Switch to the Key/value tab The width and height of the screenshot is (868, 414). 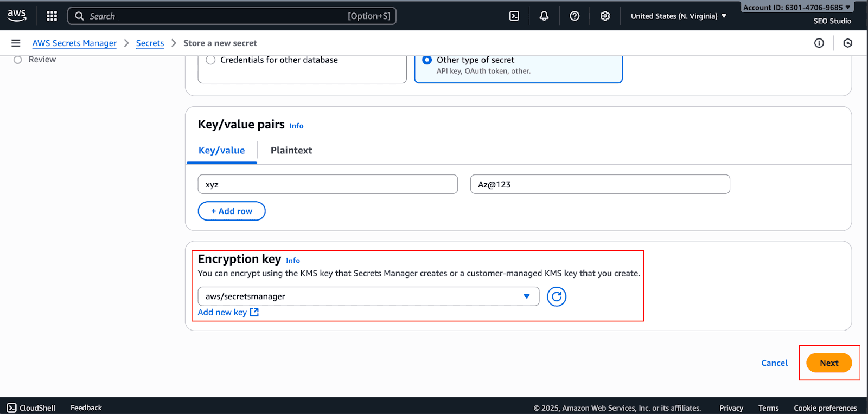221,151
